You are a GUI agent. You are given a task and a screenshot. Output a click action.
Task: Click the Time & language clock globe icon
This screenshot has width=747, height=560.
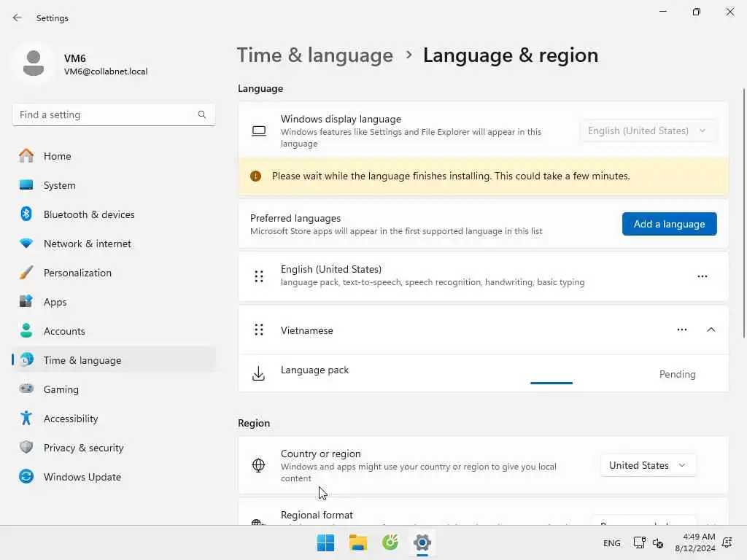(27, 359)
